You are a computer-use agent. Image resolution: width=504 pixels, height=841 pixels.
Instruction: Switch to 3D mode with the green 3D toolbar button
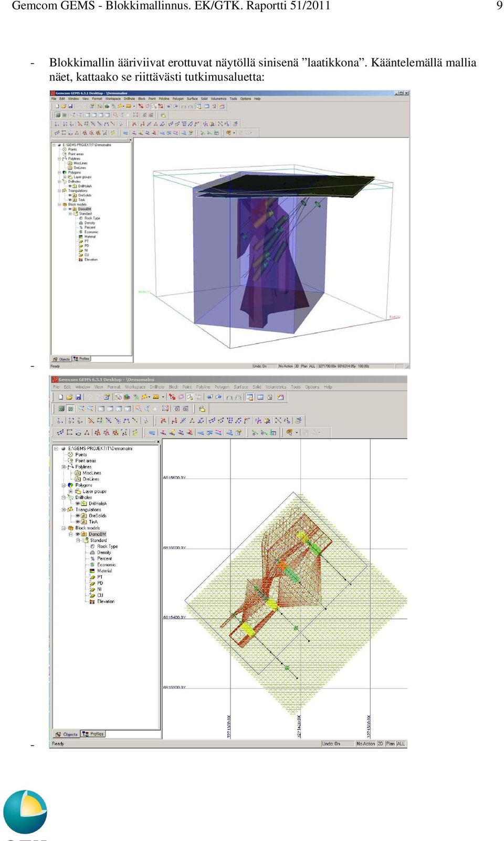[61, 409]
